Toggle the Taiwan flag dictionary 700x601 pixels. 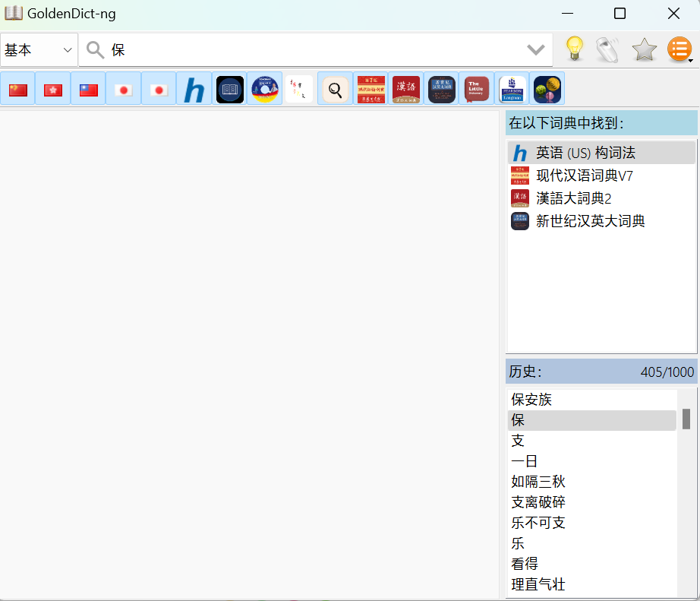[88, 90]
